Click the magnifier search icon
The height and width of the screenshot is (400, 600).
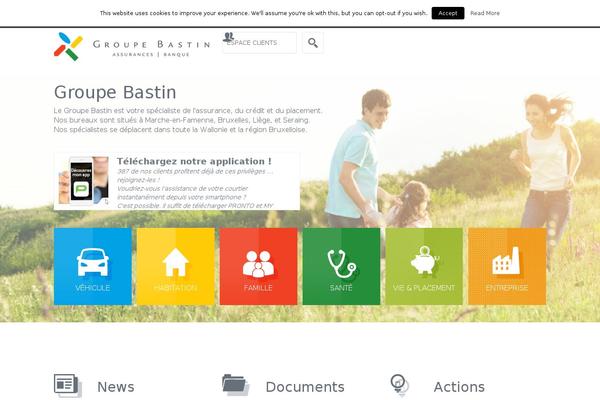(313, 42)
